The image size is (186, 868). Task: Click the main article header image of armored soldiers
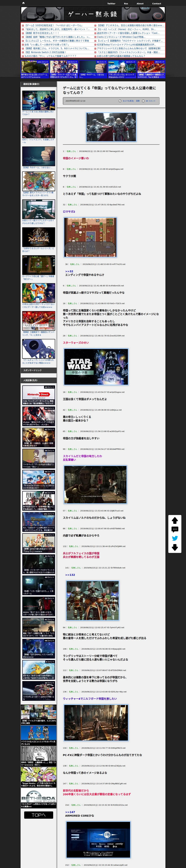tap(111, 127)
